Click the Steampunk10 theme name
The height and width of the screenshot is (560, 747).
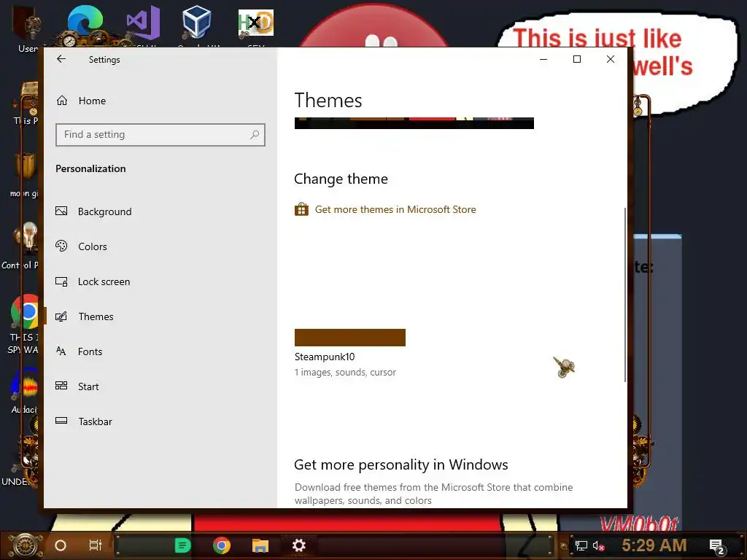tap(325, 357)
